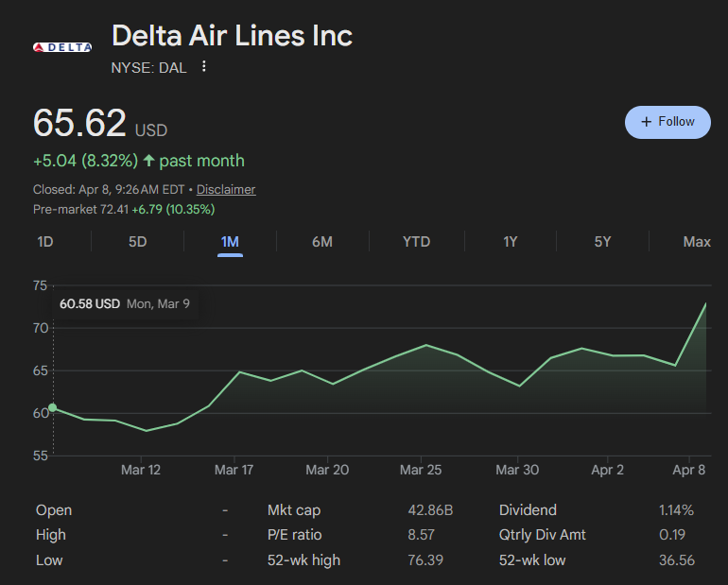
Task: Show the 5Y chart range
Action: pyautogui.click(x=602, y=242)
